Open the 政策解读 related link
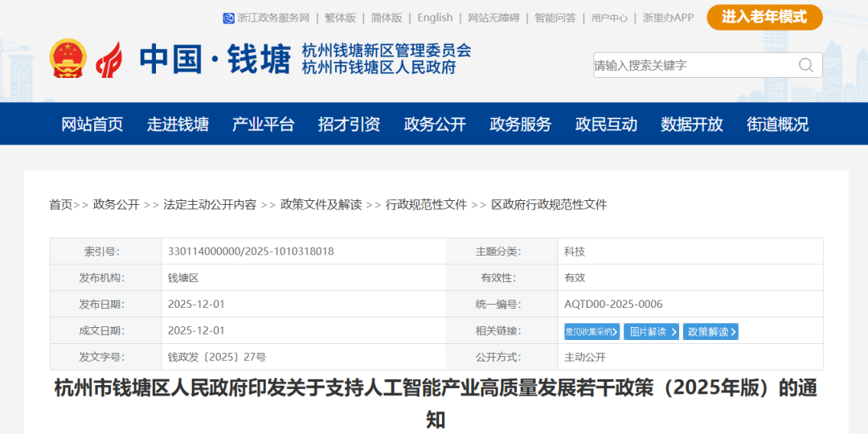The height and width of the screenshot is (434, 868). pyautogui.click(x=710, y=331)
